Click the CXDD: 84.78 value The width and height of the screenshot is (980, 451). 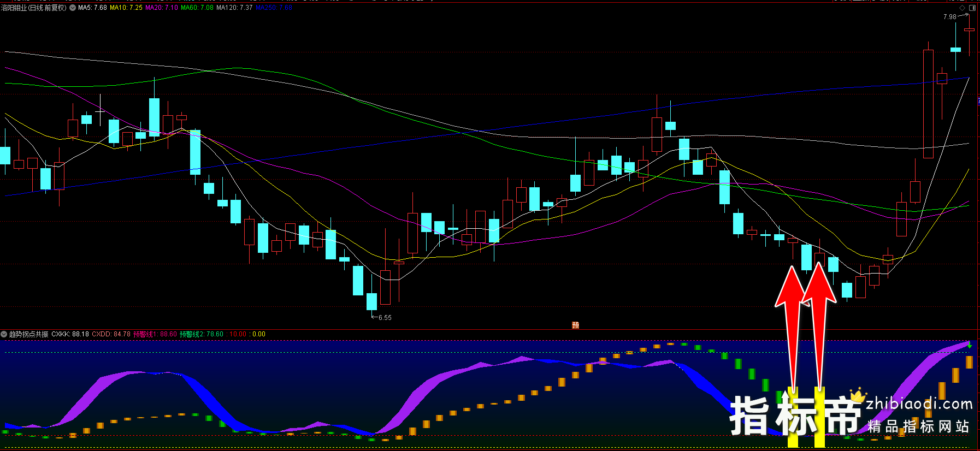click(111, 334)
